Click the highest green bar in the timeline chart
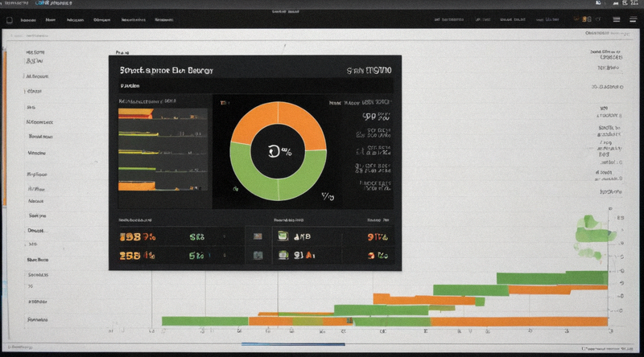Viewport: 644px width, 357px height. coord(551,278)
